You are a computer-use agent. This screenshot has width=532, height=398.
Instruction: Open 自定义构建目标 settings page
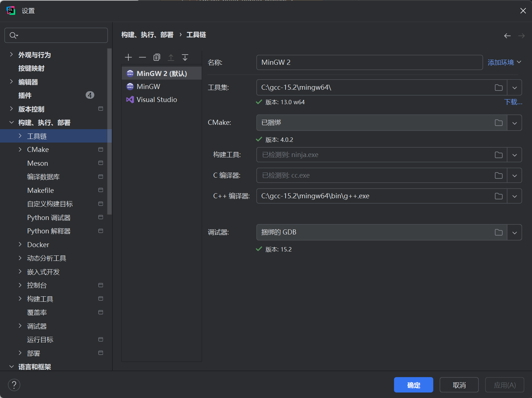(50, 204)
